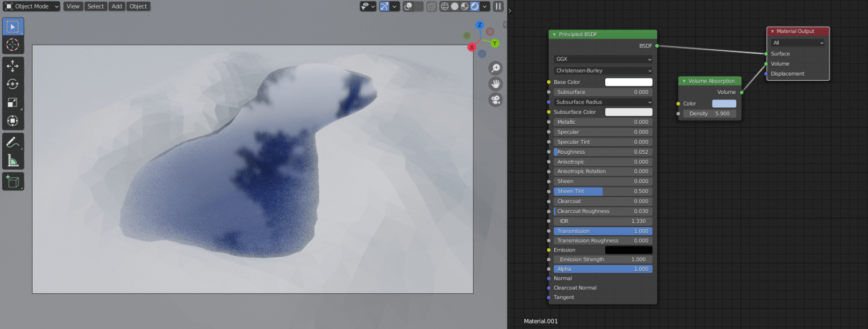Open the GGX distribution dropdown

coord(603,59)
